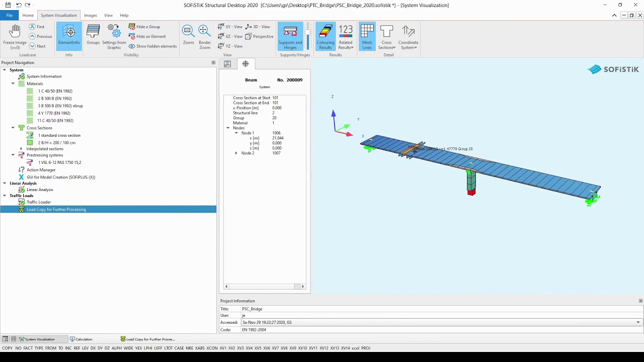Collapse Node 1 in beam info
The height and width of the screenshot is (362, 644).
point(236,133)
